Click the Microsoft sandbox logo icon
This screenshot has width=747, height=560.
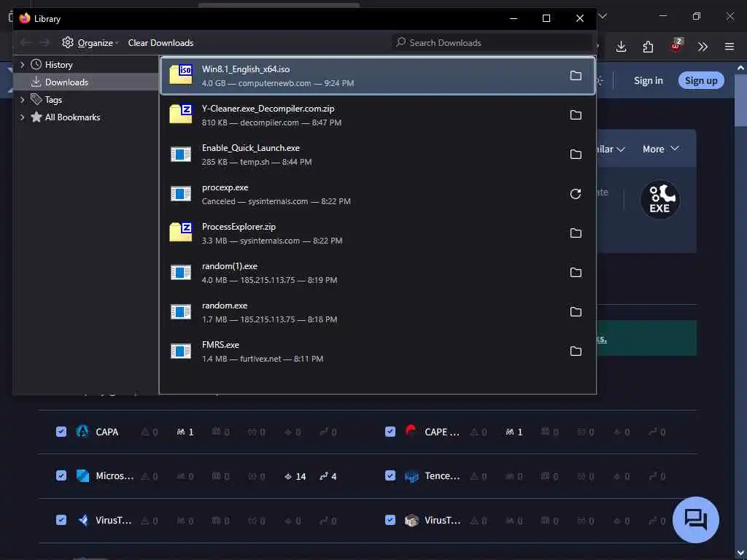[82, 475]
